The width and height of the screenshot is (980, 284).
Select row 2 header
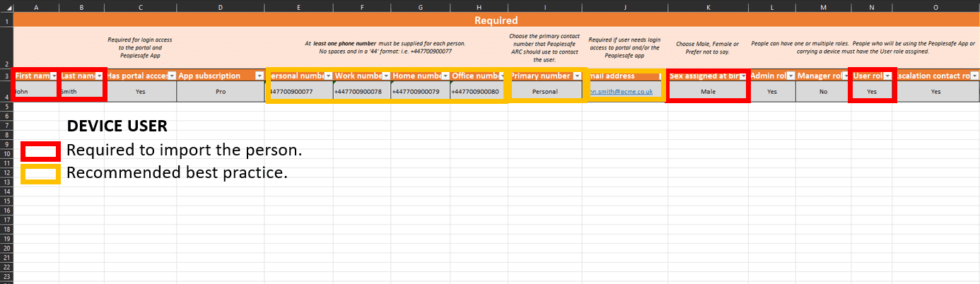(6, 48)
